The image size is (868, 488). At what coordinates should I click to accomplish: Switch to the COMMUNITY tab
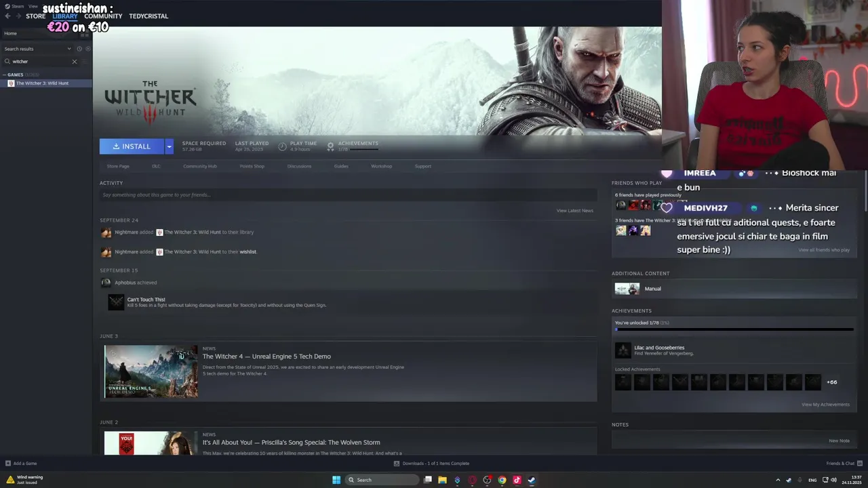point(103,16)
